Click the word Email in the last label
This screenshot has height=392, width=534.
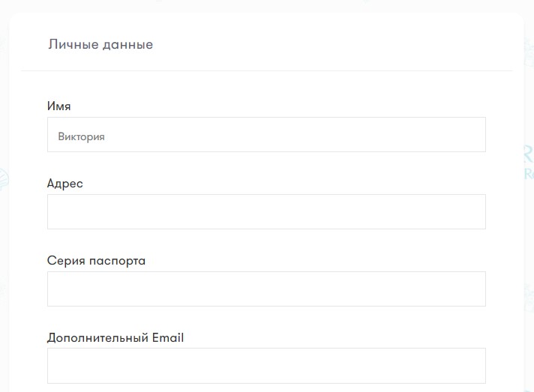[168, 337]
